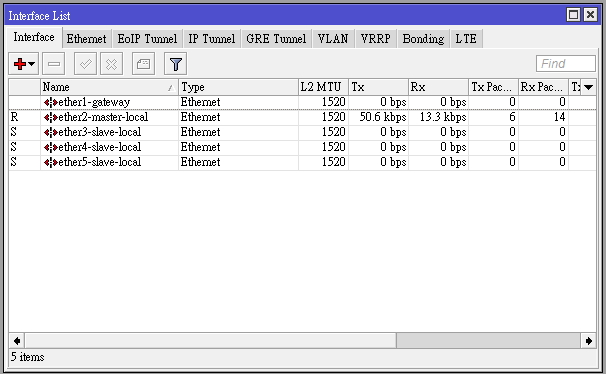Switch to the Interface tab
This screenshot has height=374, width=606.
[34, 37]
